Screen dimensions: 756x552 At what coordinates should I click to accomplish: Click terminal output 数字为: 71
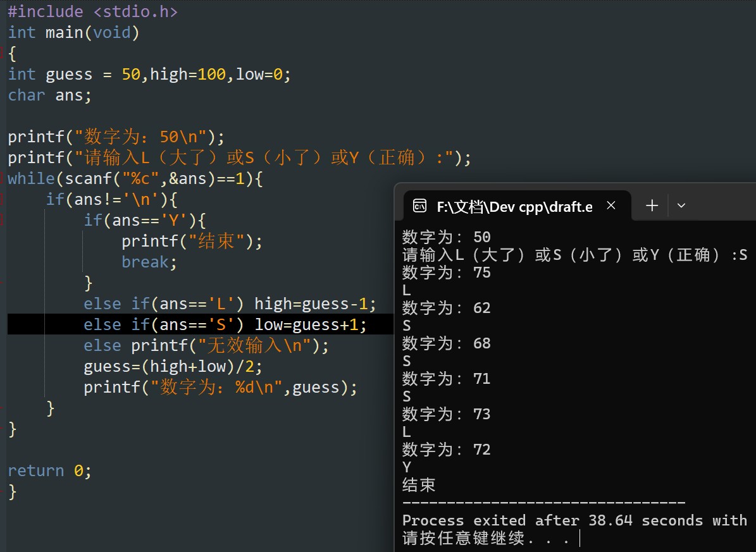pyautogui.click(x=446, y=379)
